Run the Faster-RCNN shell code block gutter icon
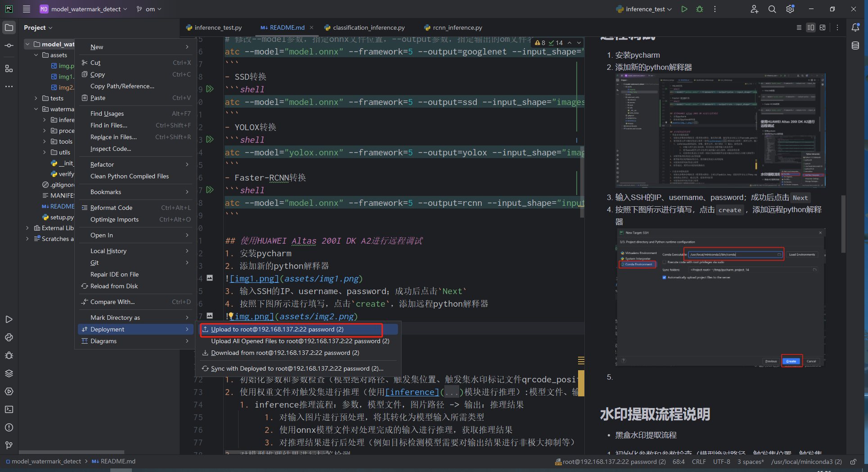The height and width of the screenshot is (472, 868). coord(210,190)
